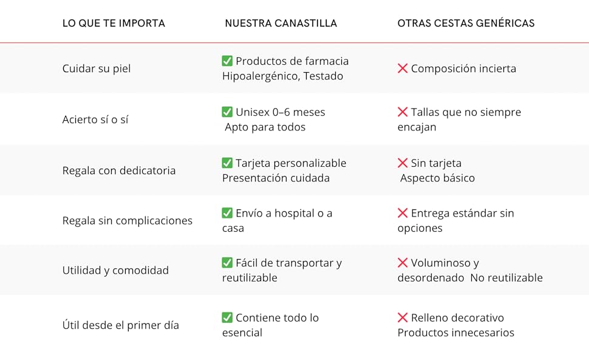The height and width of the screenshot is (364, 589).
Task: Click green checkmark beside Contiene todo lo esencial
Action: (227, 317)
